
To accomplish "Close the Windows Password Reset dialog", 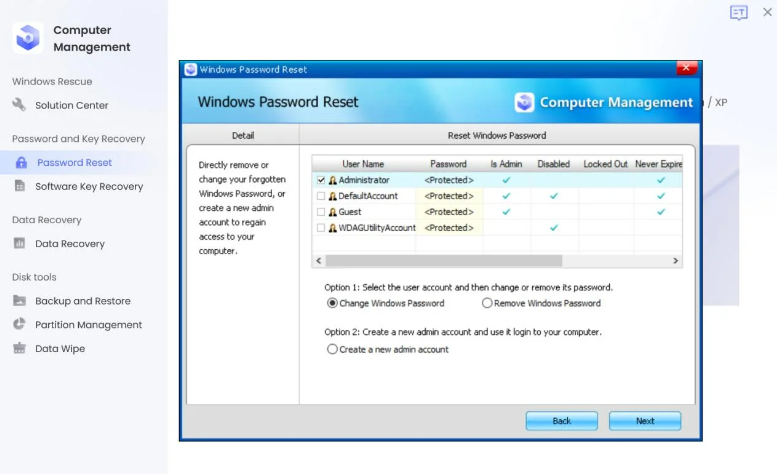I will [686, 68].
